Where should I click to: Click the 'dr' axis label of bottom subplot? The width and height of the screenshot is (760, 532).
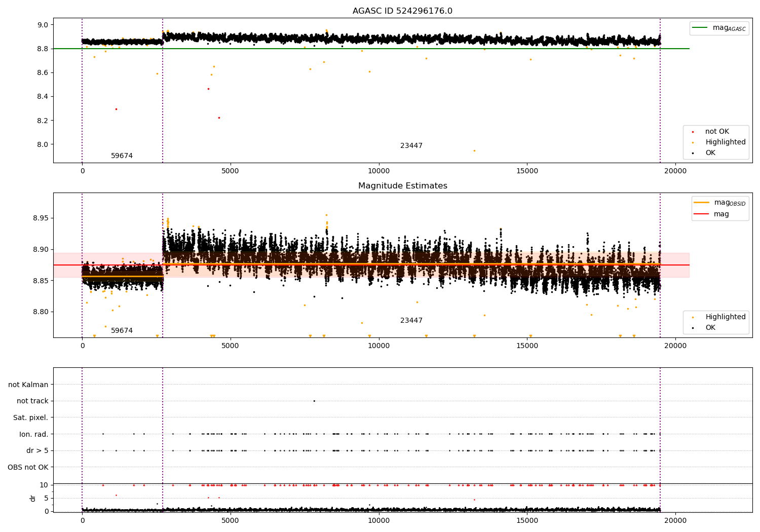click(x=33, y=498)
